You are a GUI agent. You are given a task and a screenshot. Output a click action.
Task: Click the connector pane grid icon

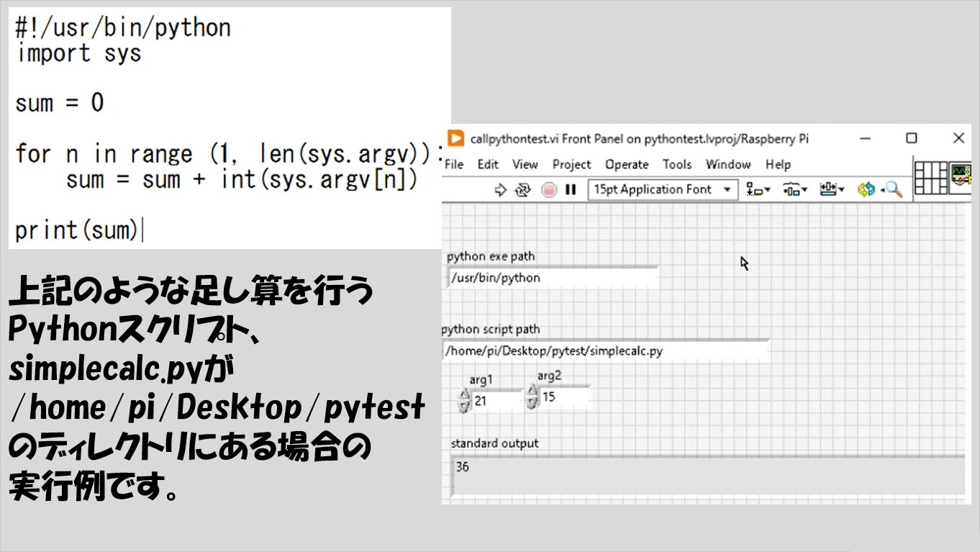[x=931, y=178]
